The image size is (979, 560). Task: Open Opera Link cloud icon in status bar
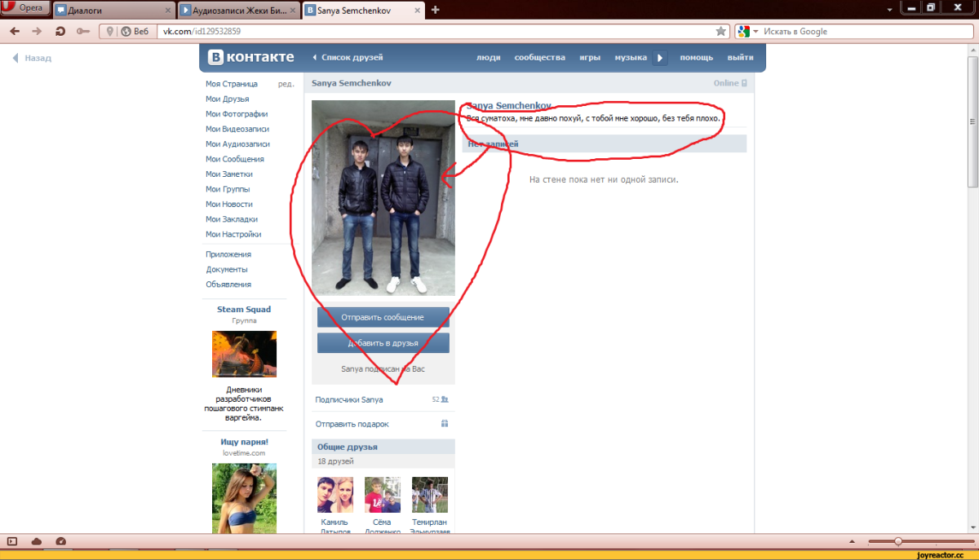(37, 541)
